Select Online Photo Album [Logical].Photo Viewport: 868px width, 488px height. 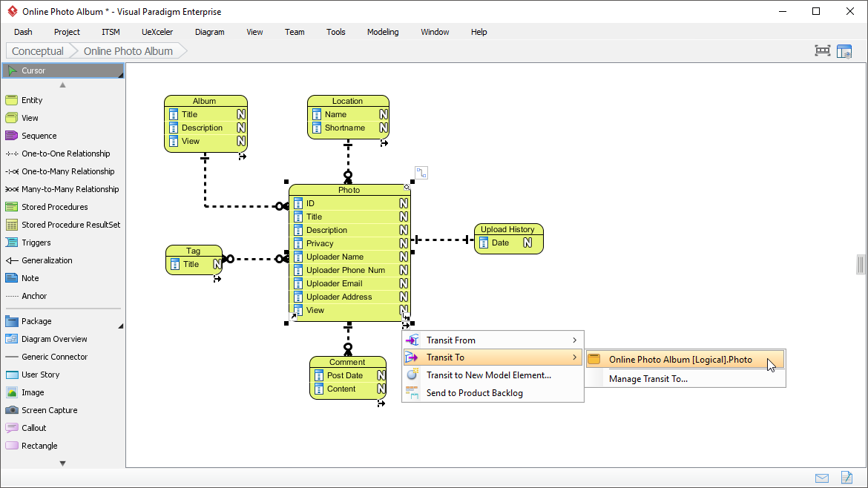point(685,360)
